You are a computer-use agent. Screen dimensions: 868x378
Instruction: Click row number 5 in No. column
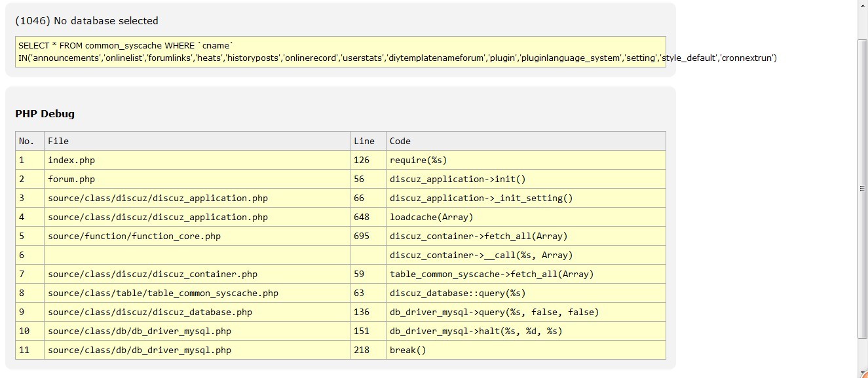[x=29, y=236]
